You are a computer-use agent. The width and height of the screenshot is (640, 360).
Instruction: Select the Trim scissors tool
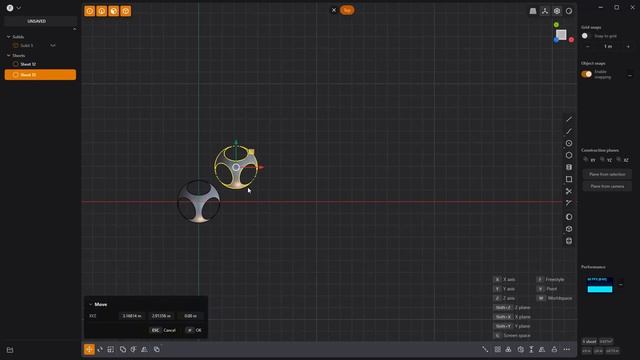(x=569, y=191)
